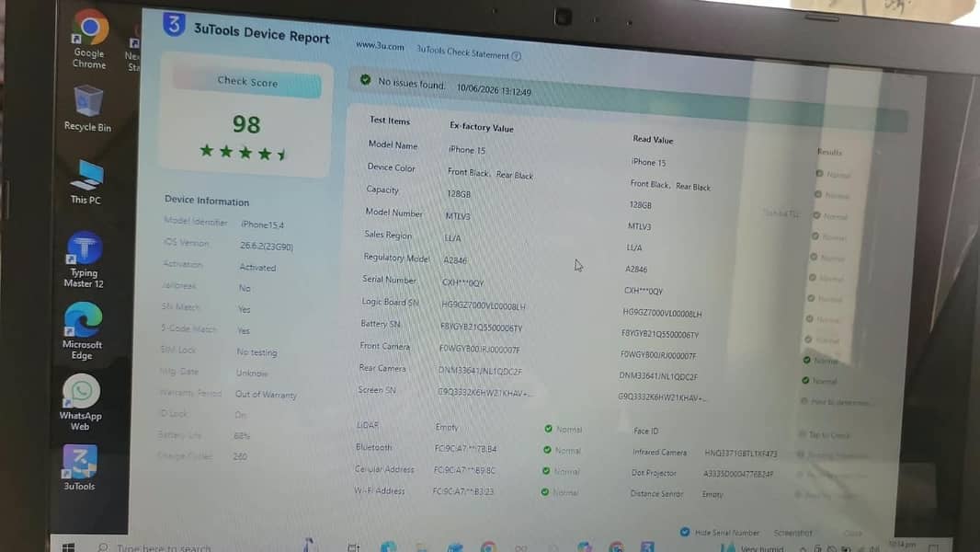
Task: Click the Screenshot button in the report
Action: click(x=792, y=534)
